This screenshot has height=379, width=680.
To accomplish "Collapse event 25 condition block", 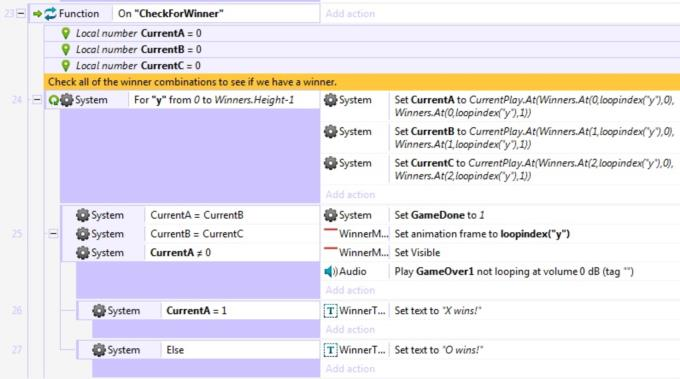I will point(53,234).
